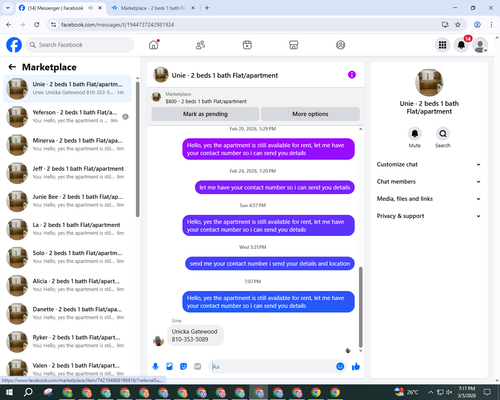Click the address bar URL
The height and width of the screenshot is (400, 500).
(117, 25)
